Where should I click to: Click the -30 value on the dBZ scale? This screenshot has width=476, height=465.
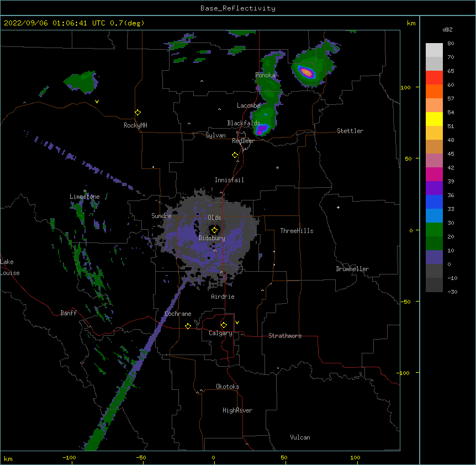click(x=452, y=292)
